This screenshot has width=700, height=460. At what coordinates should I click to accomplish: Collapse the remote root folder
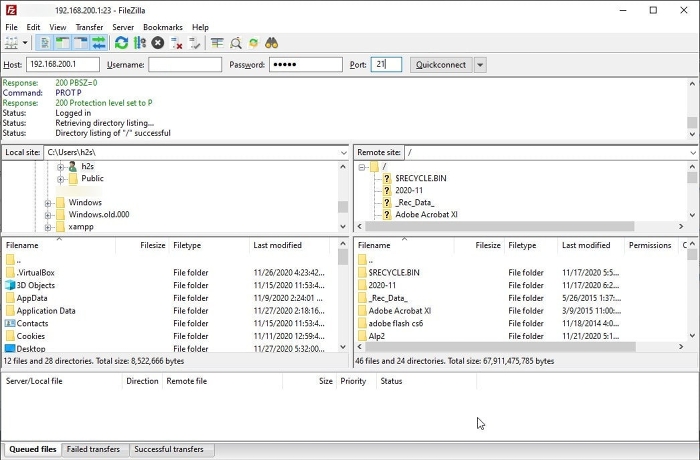[362, 167]
